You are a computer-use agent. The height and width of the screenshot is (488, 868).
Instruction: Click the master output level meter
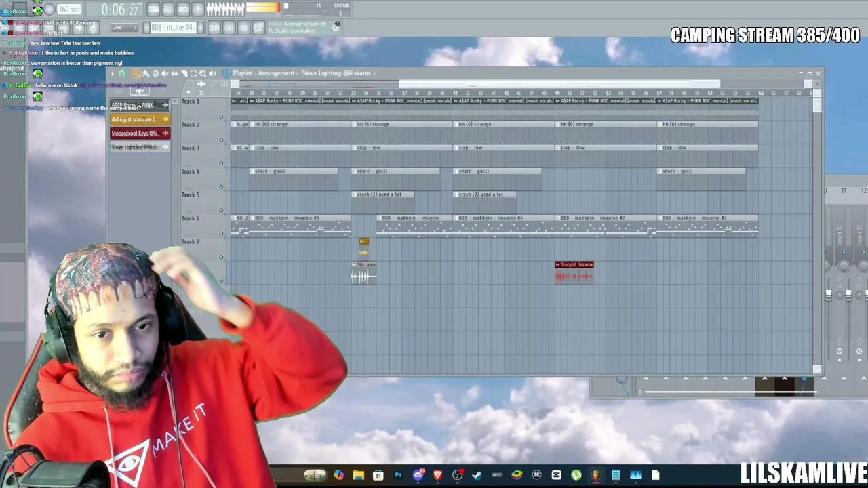point(263,7)
